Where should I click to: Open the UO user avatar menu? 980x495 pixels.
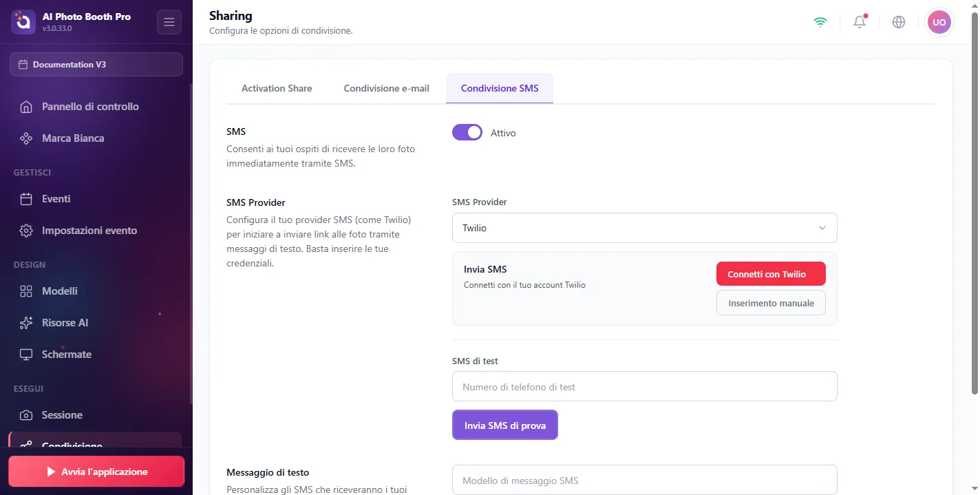coord(939,22)
